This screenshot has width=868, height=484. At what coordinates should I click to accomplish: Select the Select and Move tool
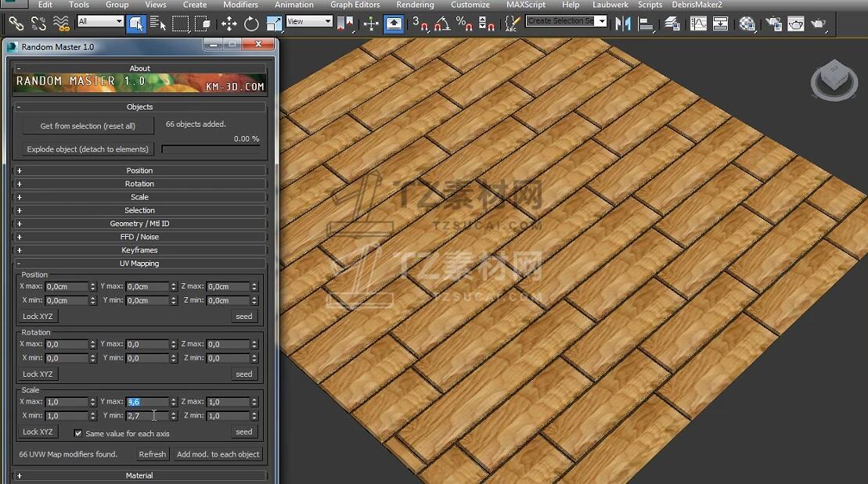229,23
